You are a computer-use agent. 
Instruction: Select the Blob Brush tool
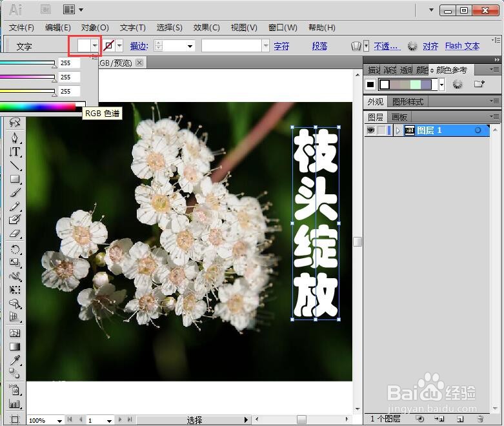(15, 219)
